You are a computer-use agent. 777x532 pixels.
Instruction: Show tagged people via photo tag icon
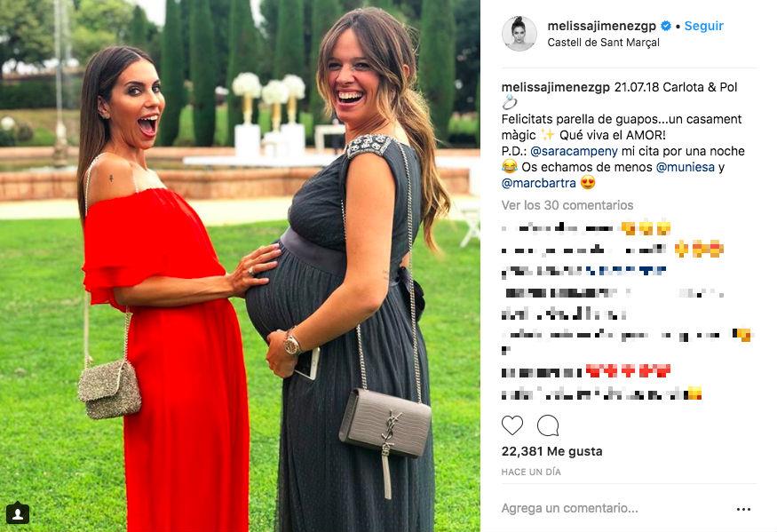(x=18, y=513)
